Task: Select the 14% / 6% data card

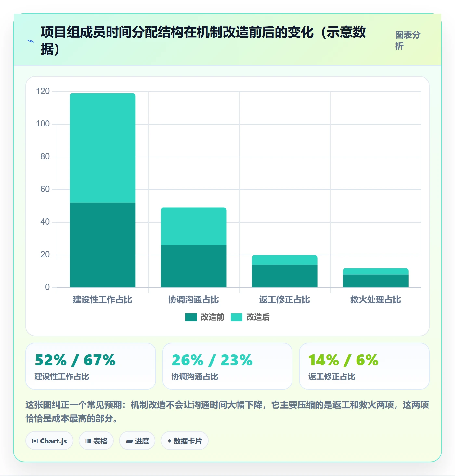Action: (x=364, y=366)
